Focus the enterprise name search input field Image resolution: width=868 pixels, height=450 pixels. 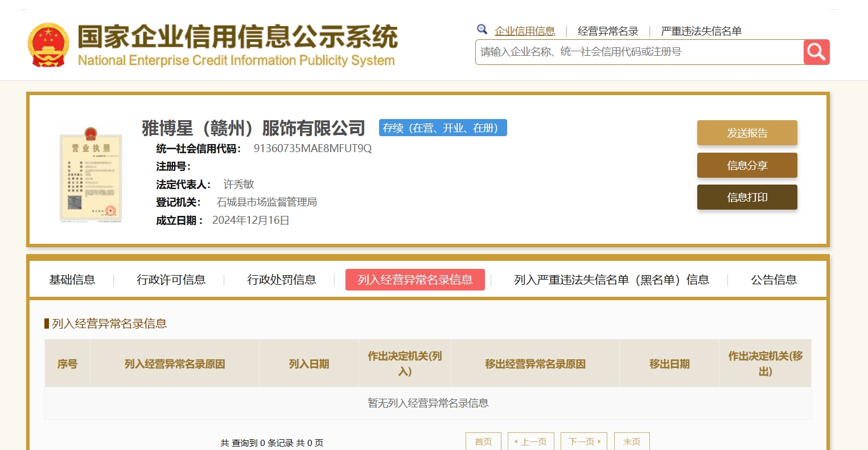click(639, 52)
